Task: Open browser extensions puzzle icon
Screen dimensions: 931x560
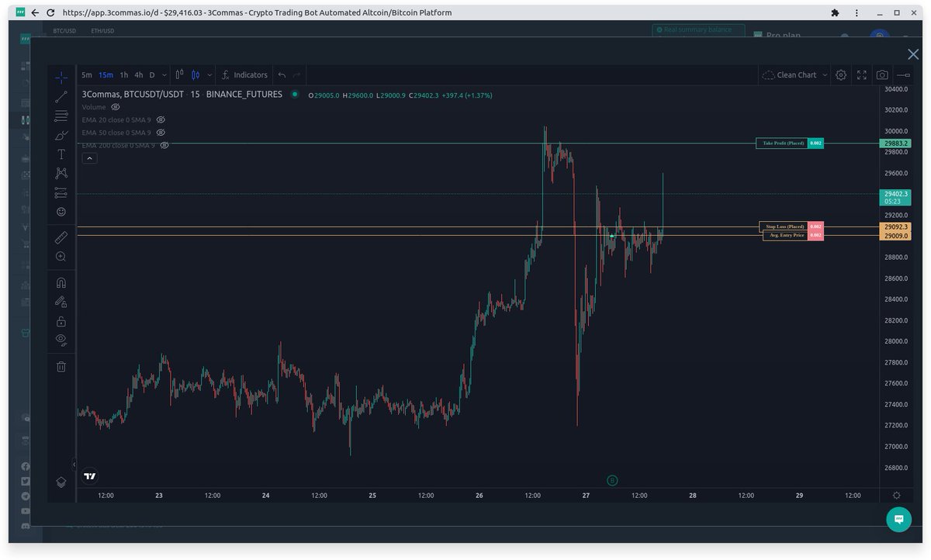Action: pyautogui.click(x=835, y=12)
